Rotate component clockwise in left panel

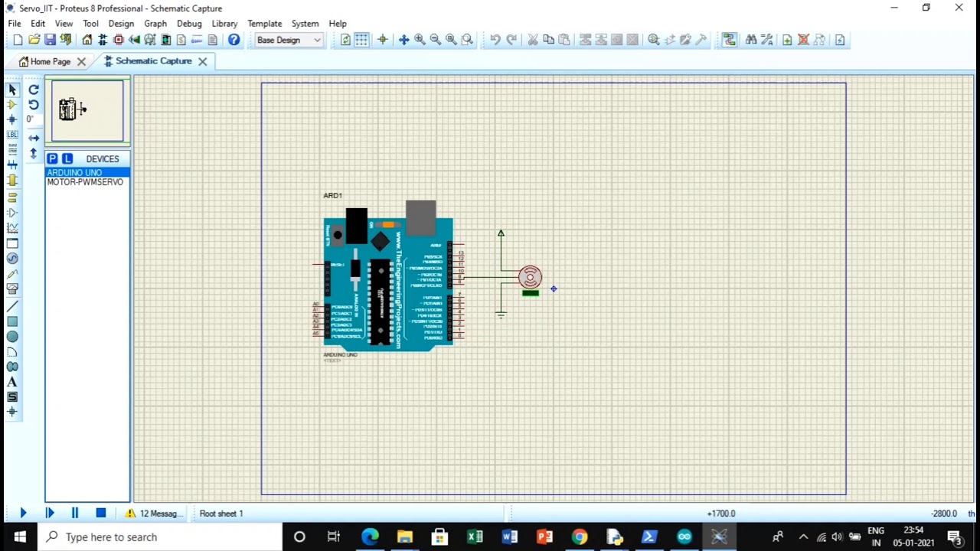tap(34, 90)
